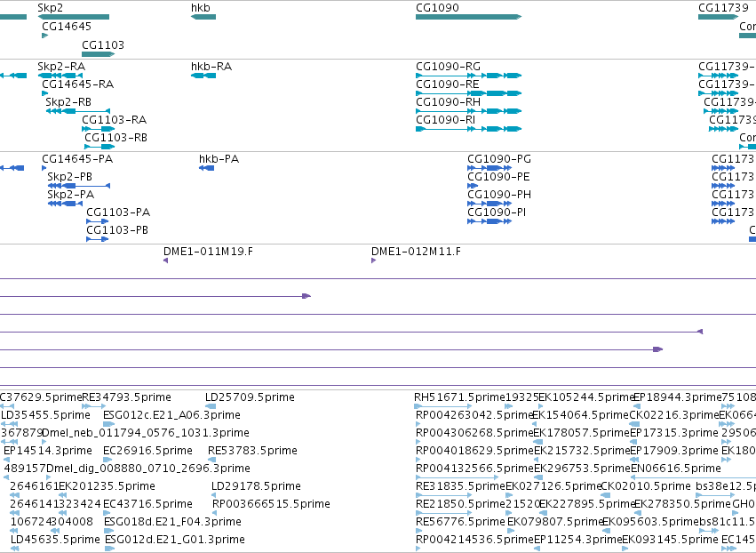Click the LD45635.5prime EST glyph
Viewport: 756px width, 553px height.
pos(15,549)
